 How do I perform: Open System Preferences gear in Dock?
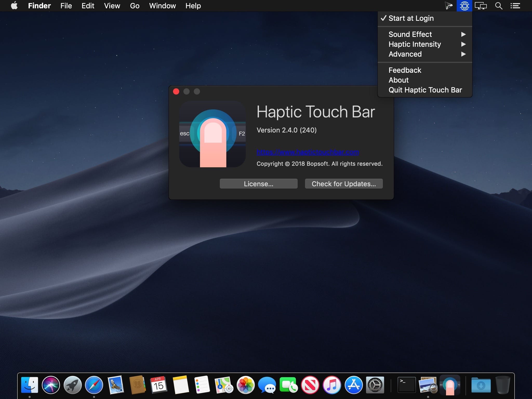click(x=375, y=385)
